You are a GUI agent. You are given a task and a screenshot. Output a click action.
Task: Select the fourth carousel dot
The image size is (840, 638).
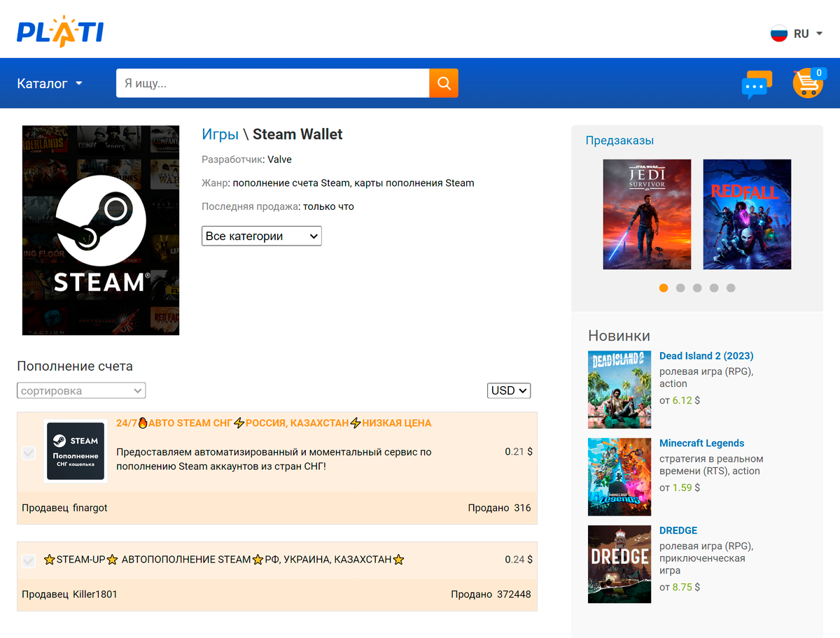coord(714,288)
